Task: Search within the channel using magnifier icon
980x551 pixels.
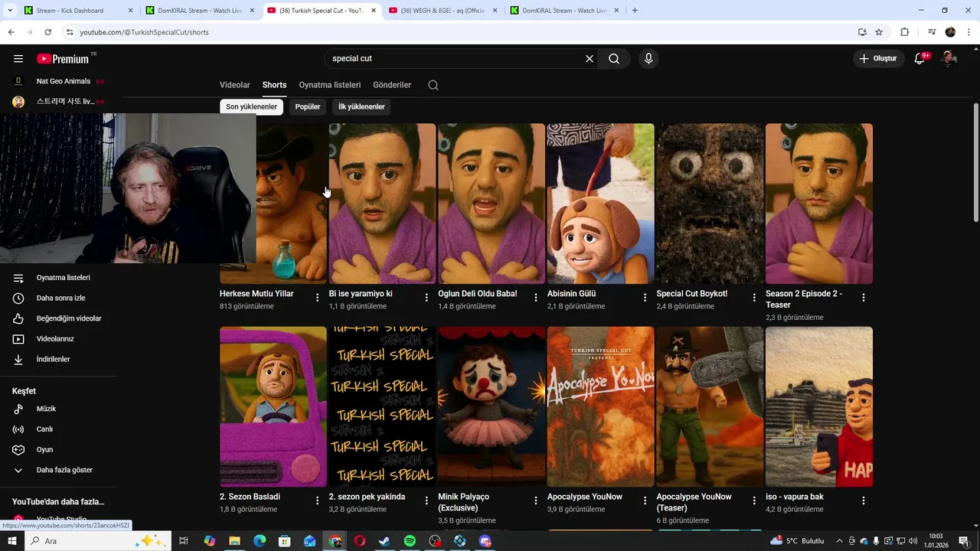Action: point(433,85)
